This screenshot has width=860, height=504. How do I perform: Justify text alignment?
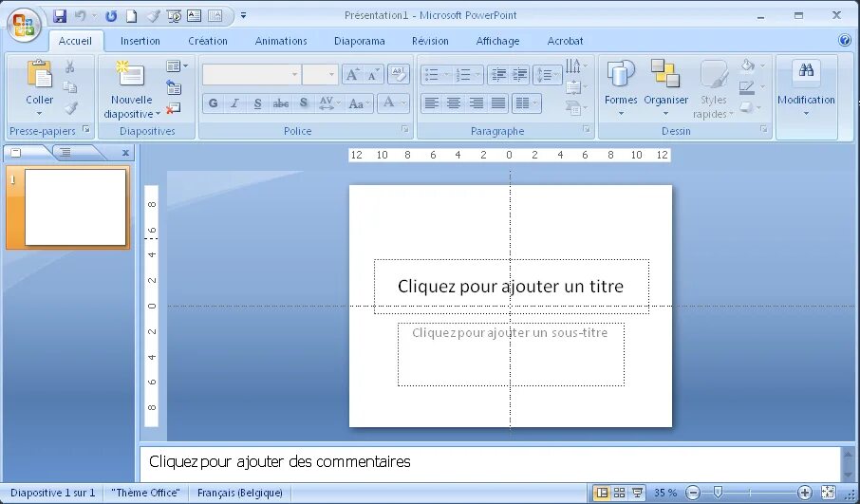(x=498, y=103)
